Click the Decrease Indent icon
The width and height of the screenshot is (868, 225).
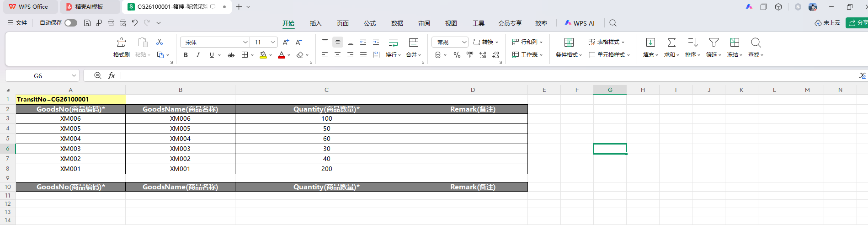pos(363,42)
